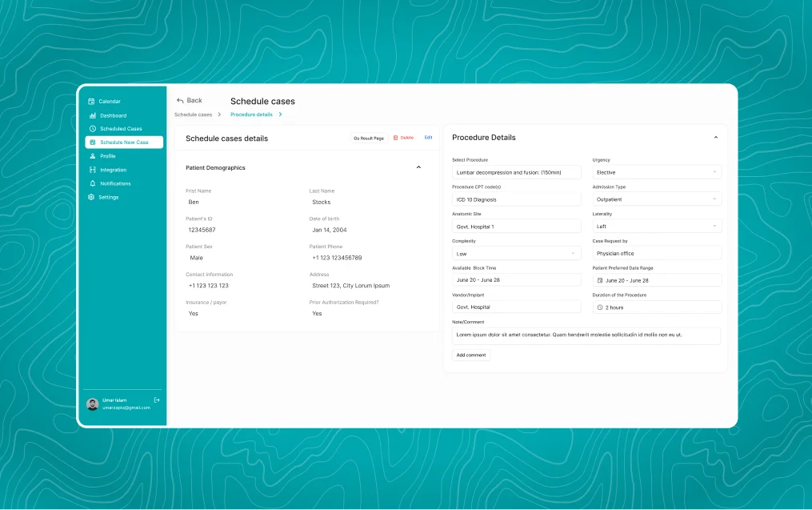
Task: Click address Street 123, City Lorum Ipsum
Action: 350,286
